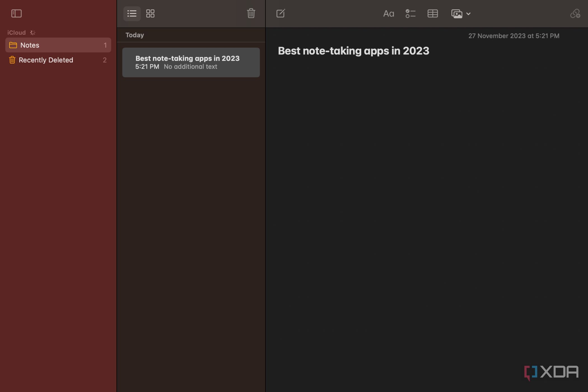Click the Recently Deleted trash icon
Viewport: 588px width, 392px height.
coord(12,60)
